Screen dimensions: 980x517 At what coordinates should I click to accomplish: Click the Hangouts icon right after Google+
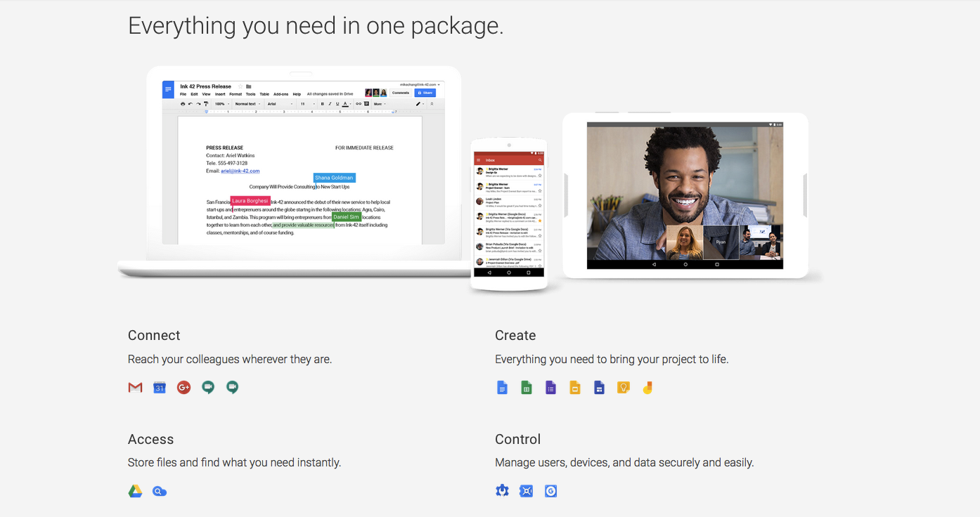[x=208, y=387]
